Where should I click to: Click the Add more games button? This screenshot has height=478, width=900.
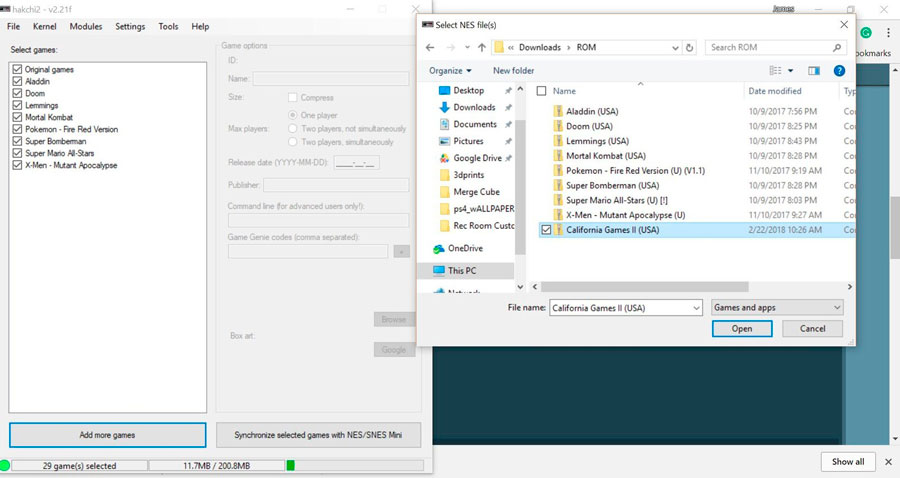point(107,435)
